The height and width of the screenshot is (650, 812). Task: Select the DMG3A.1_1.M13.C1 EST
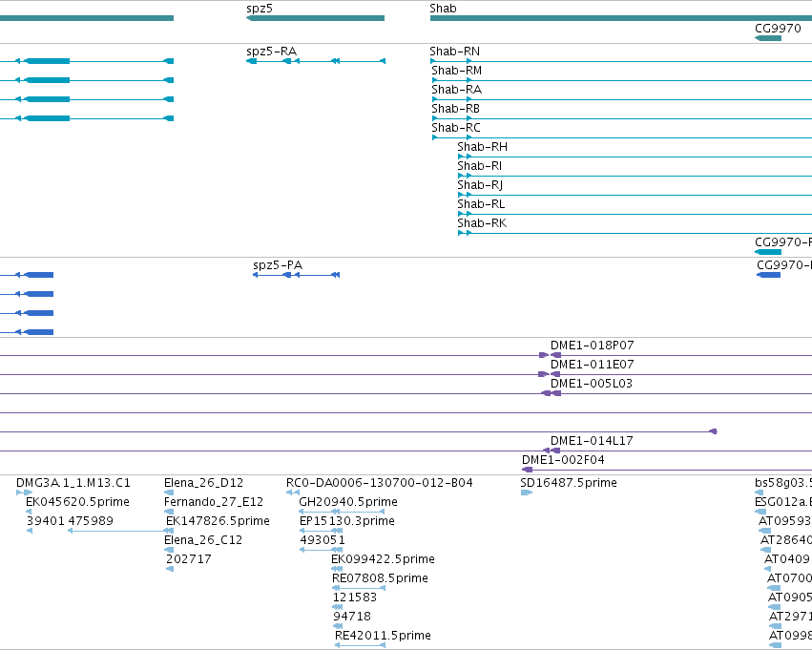(x=73, y=483)
